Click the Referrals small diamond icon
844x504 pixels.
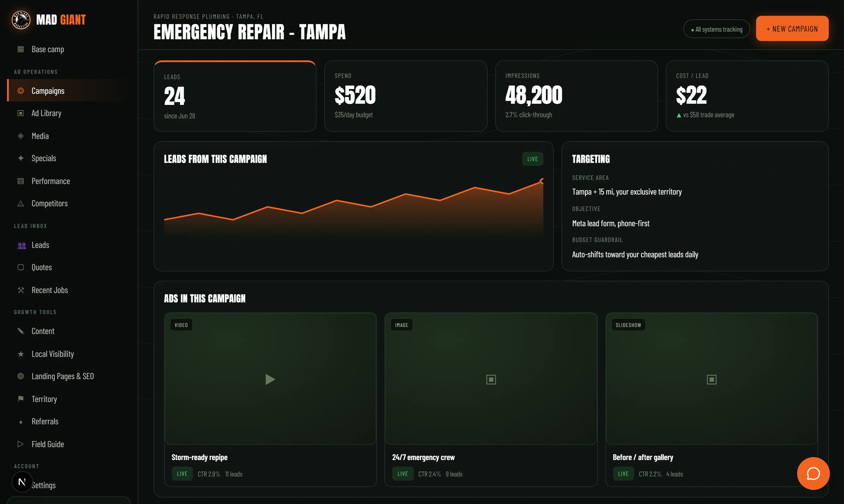click(21, 422)
